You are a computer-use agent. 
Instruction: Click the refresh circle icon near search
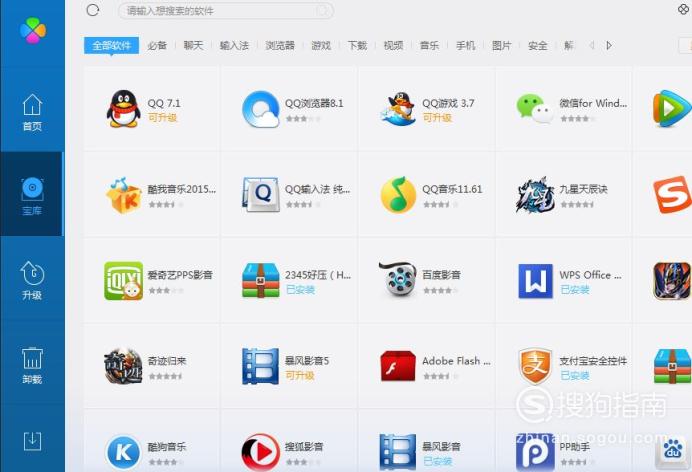(93, 10)
